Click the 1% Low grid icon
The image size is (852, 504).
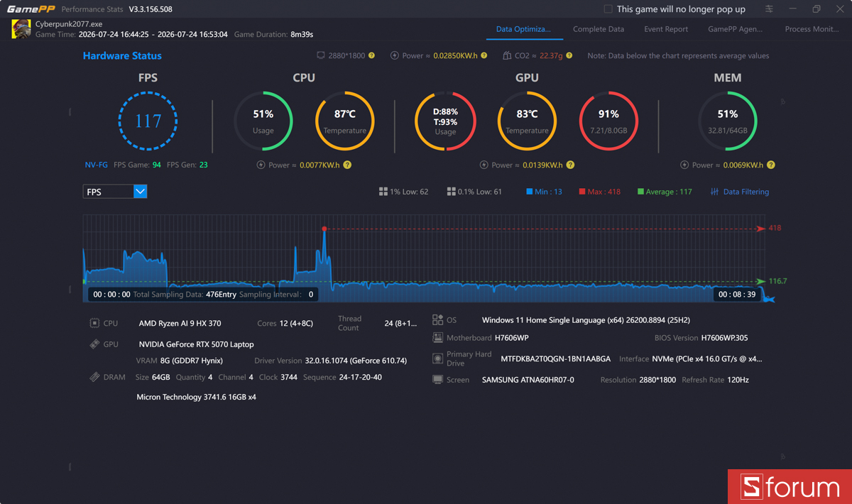(383, 192)
